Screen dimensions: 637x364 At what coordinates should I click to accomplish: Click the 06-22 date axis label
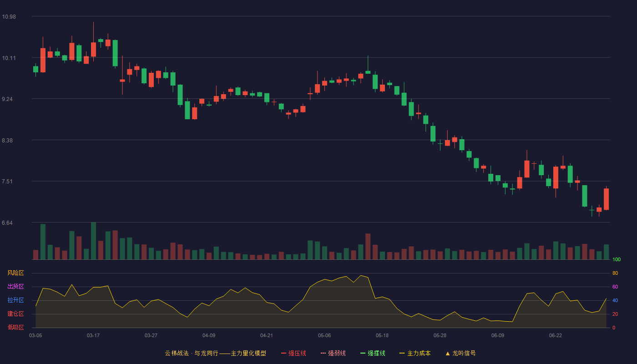point(556,335)
